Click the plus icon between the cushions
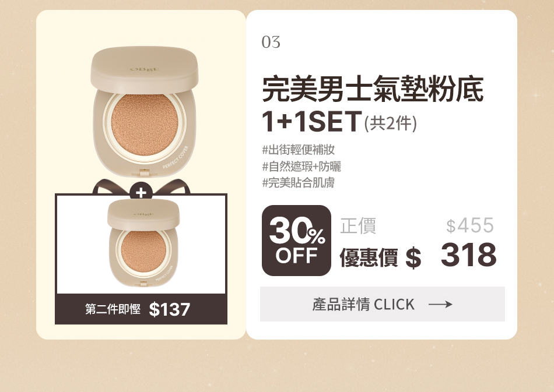 click(x=141, y=193)
